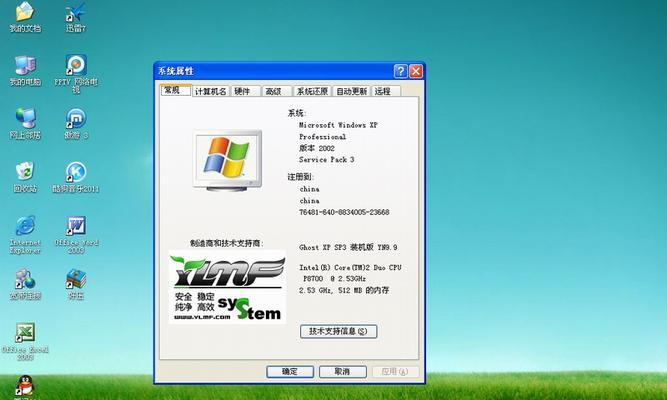667x400 pixels.
Task: Open Network Neighborhood (网上邻居) icon
Action: (x=25, y=124)
